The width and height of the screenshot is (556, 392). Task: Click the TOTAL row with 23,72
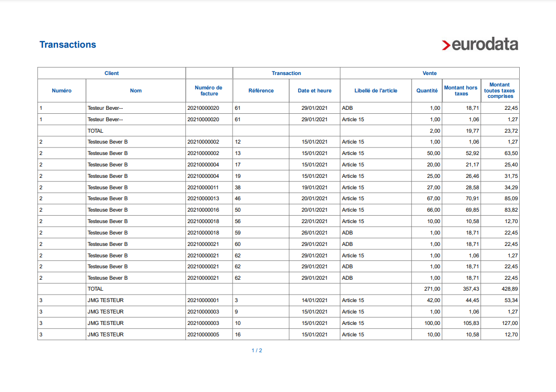click(x=278, y=131)
